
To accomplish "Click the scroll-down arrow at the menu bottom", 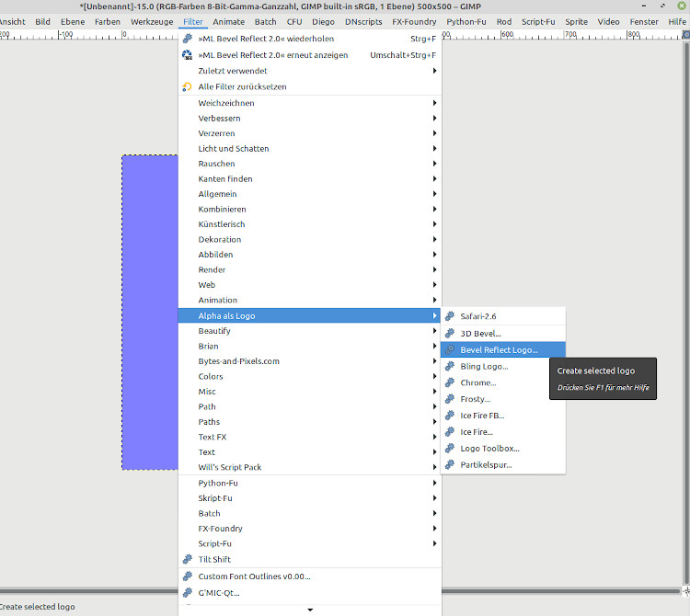I will coord(310,610).
